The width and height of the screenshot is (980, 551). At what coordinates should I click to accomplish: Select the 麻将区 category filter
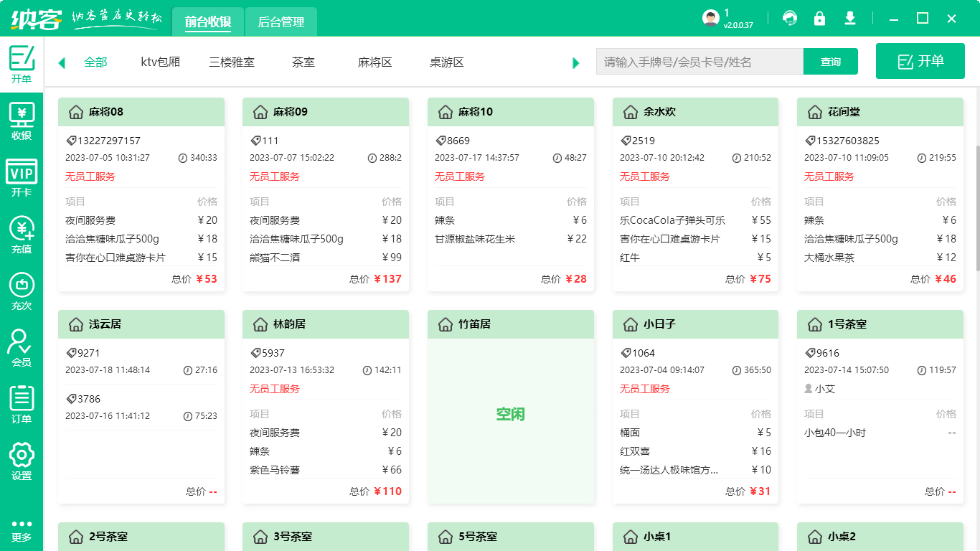(374, 62)
